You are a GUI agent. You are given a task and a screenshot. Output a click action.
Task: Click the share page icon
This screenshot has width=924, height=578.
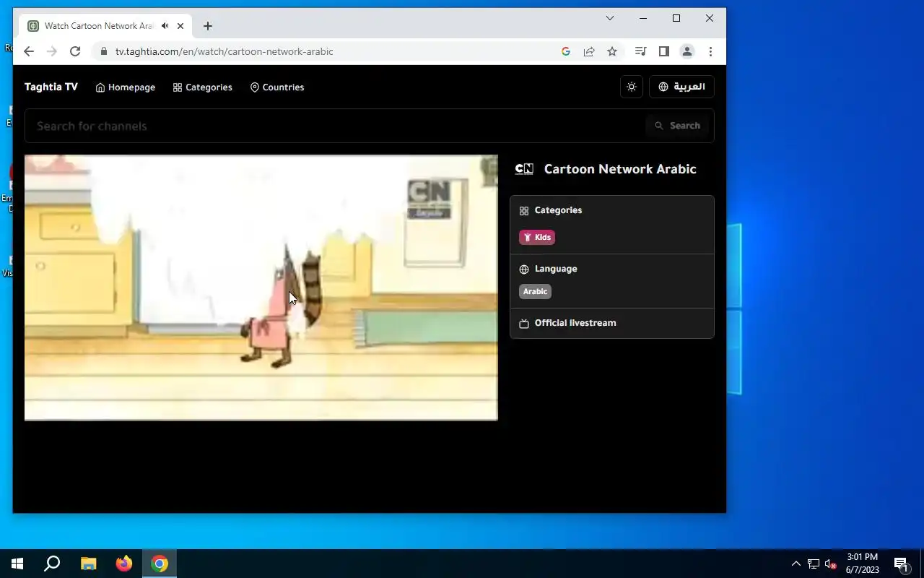tap(589, 51)
